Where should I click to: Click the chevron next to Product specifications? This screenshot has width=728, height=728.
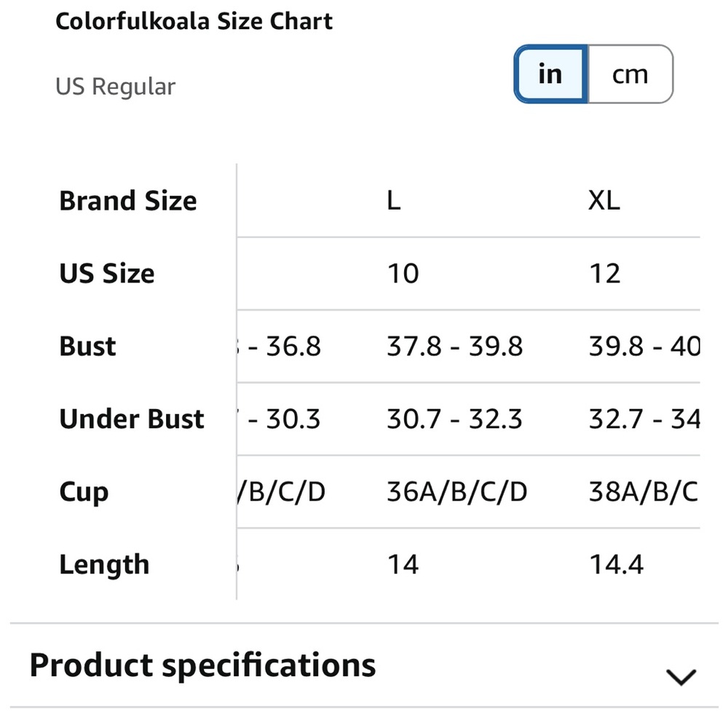679,676
